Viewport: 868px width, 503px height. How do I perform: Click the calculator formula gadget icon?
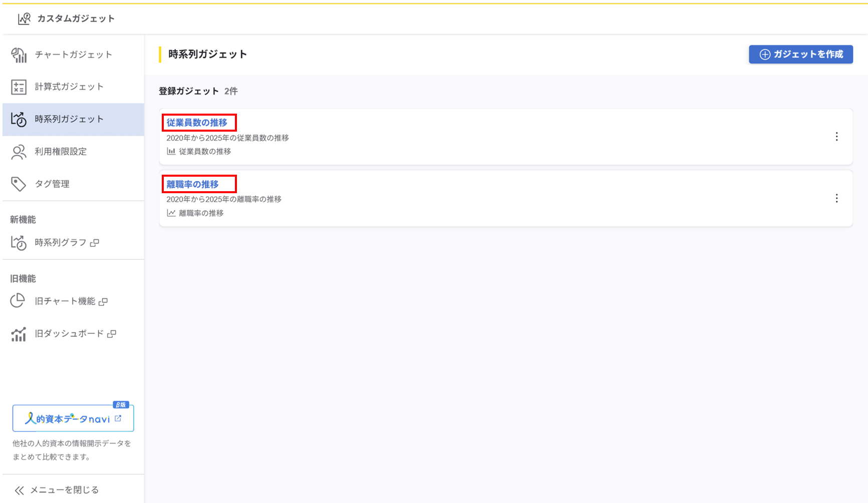19,87
